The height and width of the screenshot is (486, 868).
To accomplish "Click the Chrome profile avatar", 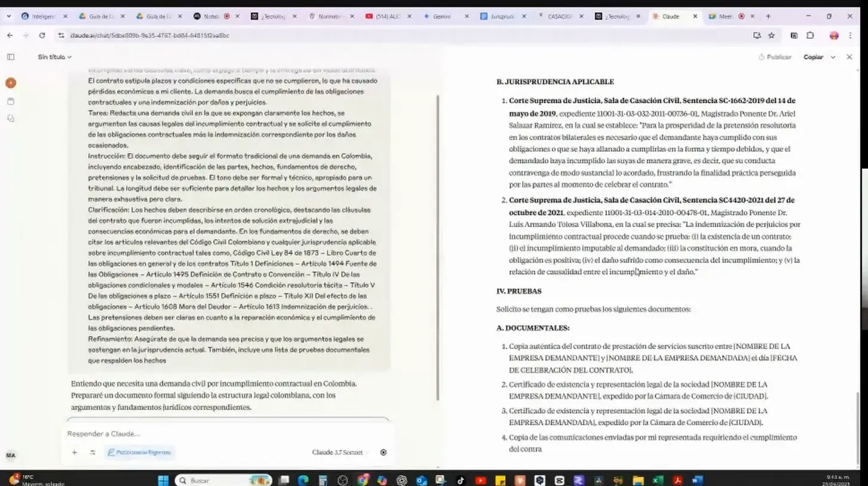I will click(833, 35).
